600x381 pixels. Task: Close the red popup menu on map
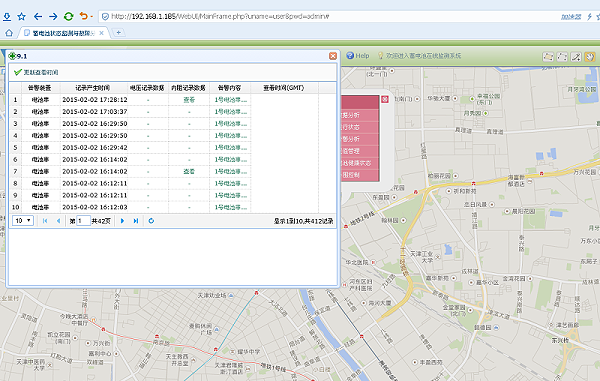click(385, 99)
